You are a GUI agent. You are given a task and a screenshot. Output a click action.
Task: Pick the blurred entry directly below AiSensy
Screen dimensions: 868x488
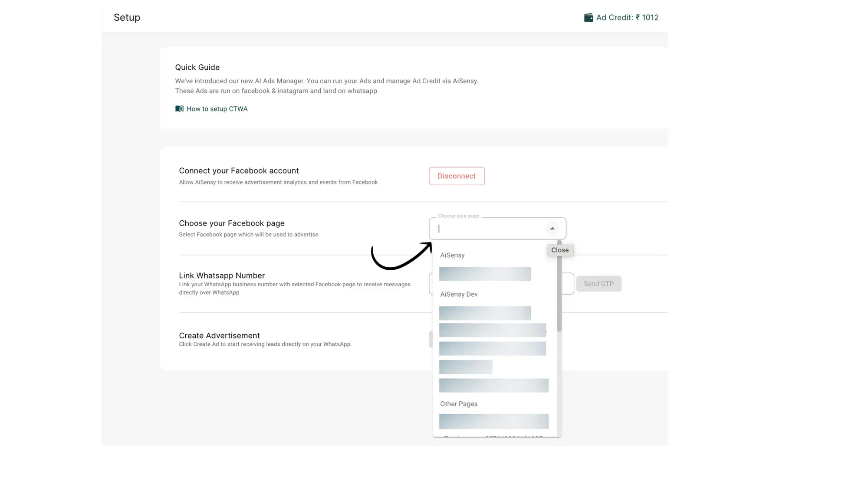(485, 274)
